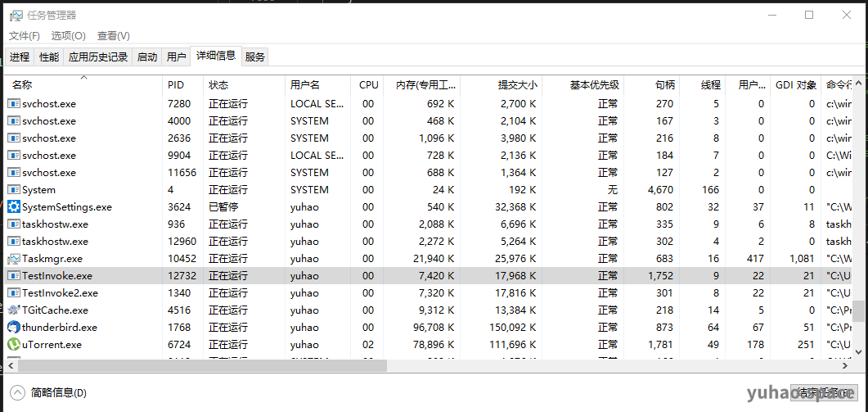Click the Task Manager title bar icon
The width and height of the screenshot is (868, 412).
(16, 16)
